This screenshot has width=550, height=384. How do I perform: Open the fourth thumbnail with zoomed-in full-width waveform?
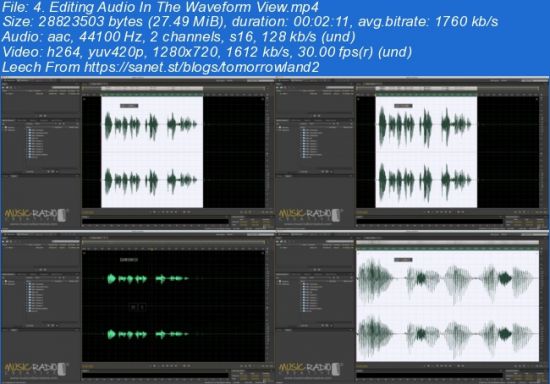point(412,307)
